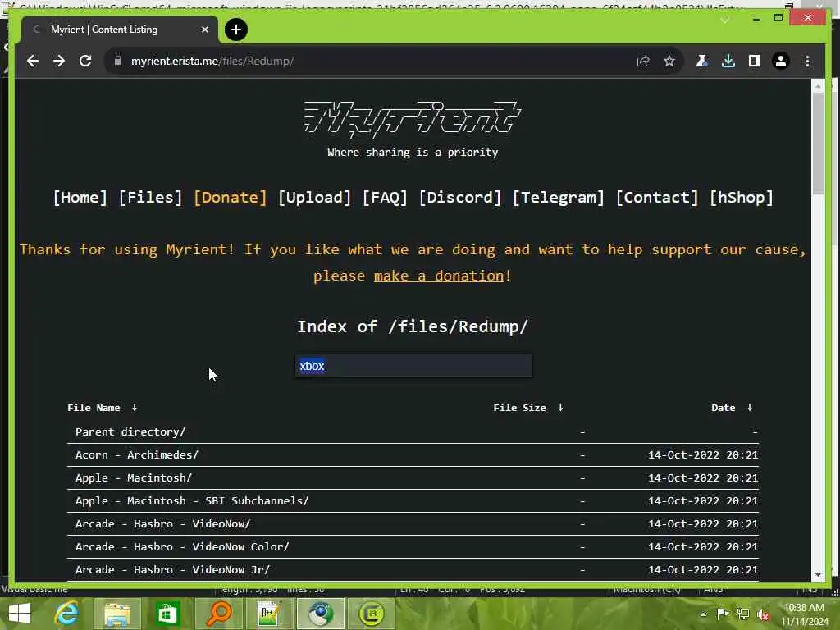The width and height of the screenshot is (840, 630).
Task: Open File Explorer from the taskbar
Action: pos(116,614)
